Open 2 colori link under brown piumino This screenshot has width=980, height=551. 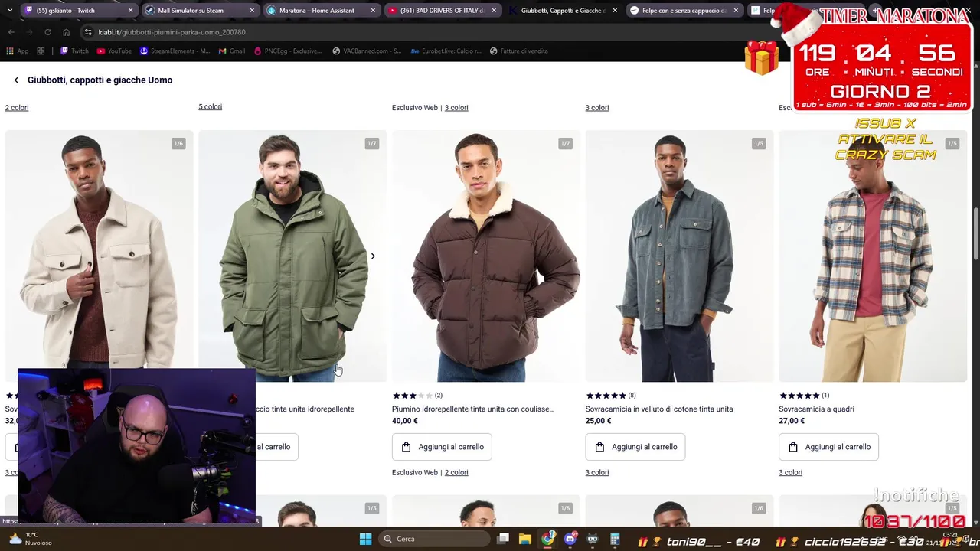coord(456,472)
